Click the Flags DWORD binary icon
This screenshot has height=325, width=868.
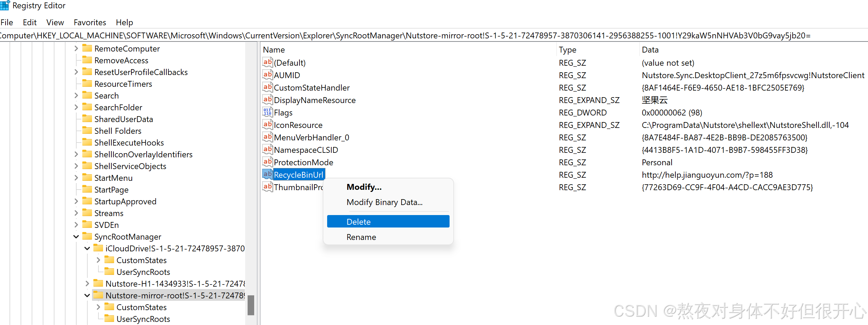point(268,112)
